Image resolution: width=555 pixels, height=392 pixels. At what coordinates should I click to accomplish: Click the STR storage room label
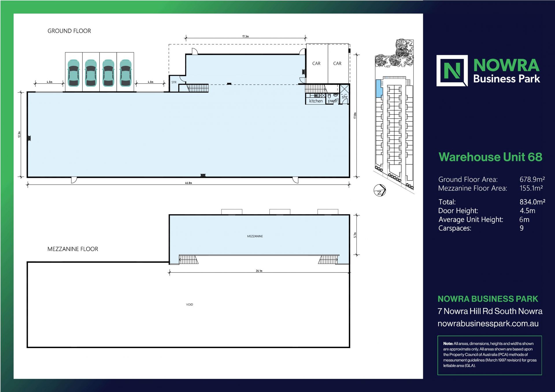click(174, 82)
